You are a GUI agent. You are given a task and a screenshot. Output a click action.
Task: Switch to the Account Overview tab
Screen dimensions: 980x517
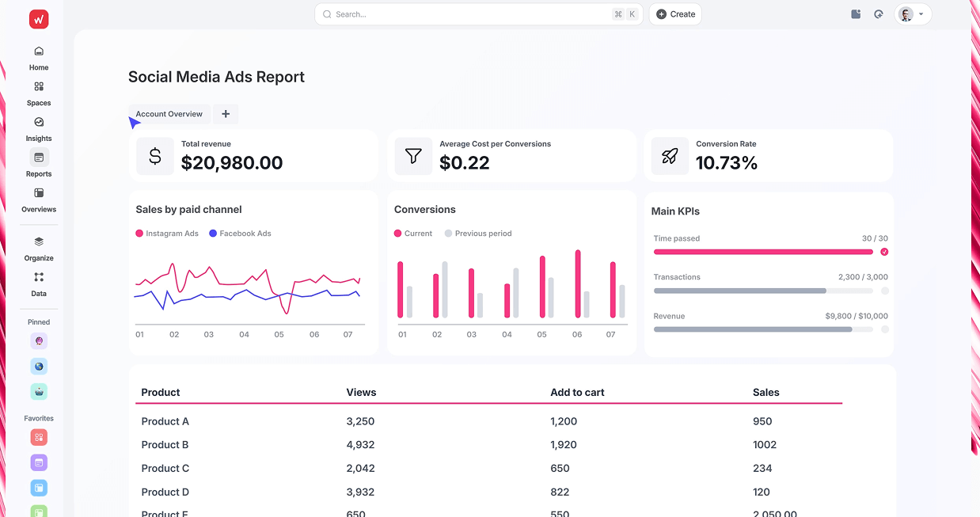point(169,114)
